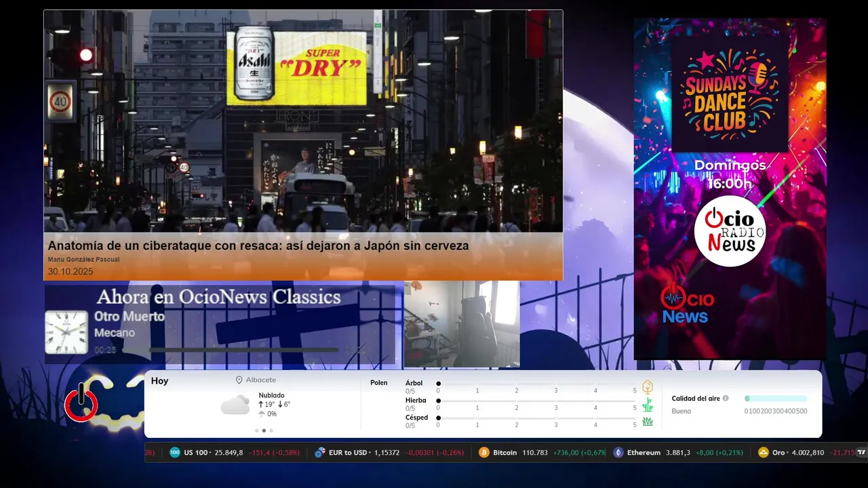Click the elapsed time 00:25
The height and width of the screenshot is (488, 868).
coord(105,350)
